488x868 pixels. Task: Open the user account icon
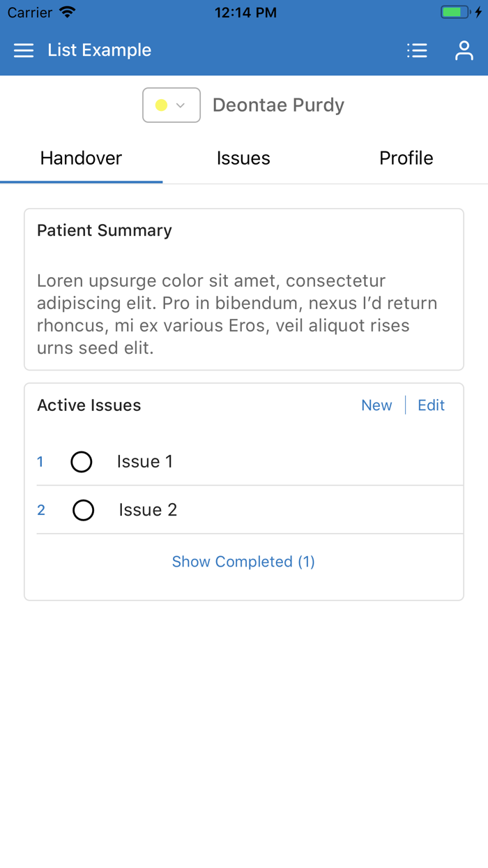(464, 50)
